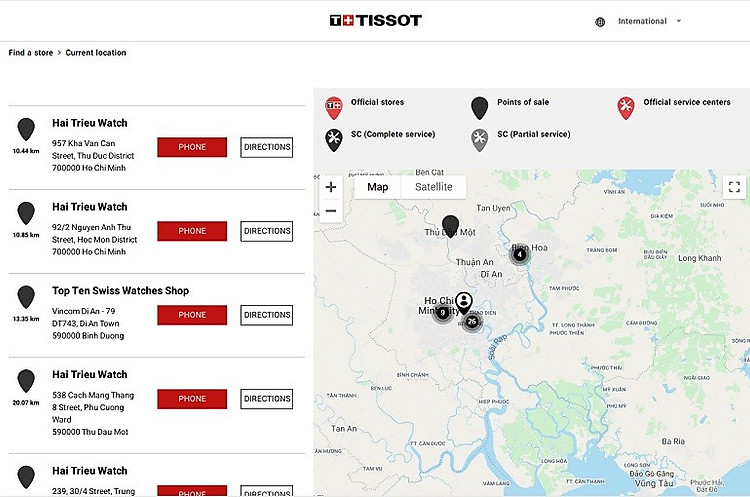Zoom in on the map
The image size is (750, 497).
[331, 187]
